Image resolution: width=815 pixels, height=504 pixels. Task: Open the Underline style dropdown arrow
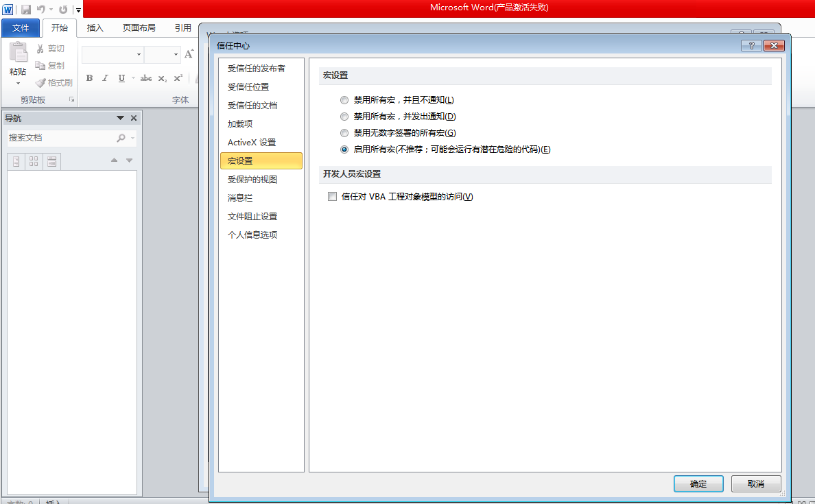133,78
